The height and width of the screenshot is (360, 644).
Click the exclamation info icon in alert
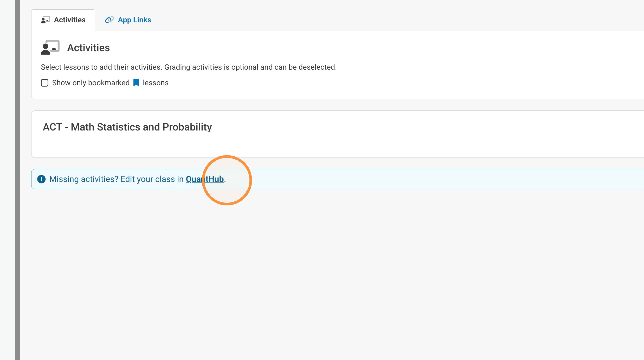tap(41, 179)
